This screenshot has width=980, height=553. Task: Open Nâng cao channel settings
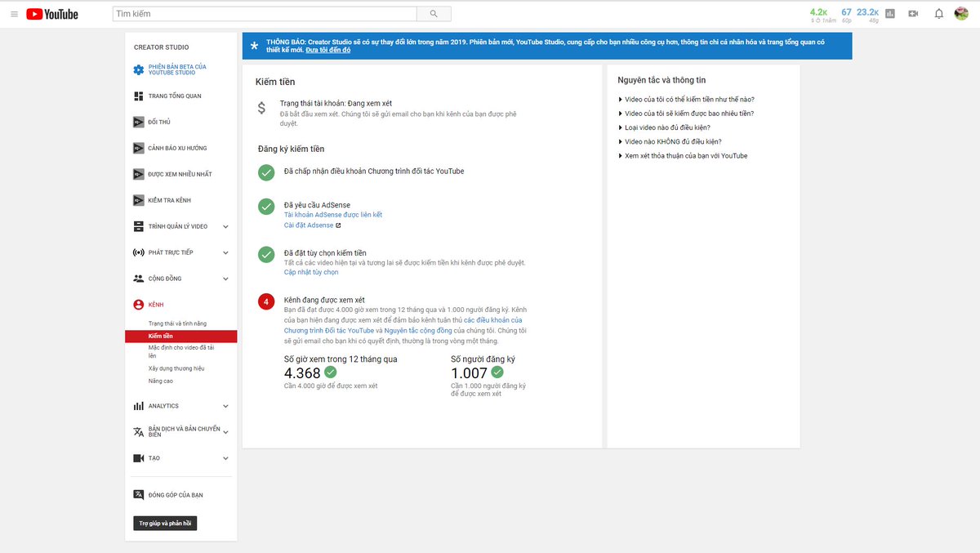[161, 381]
